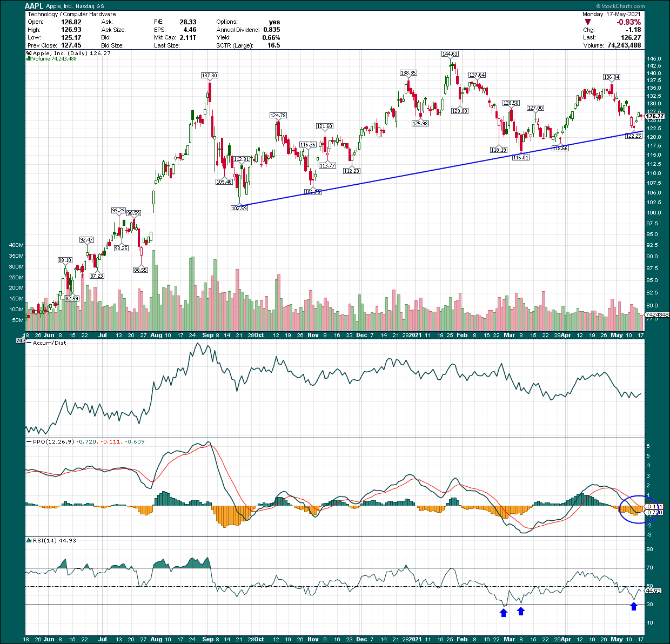
Task: Click the EPS value 4.46
Action: click(x=190, y=30)
